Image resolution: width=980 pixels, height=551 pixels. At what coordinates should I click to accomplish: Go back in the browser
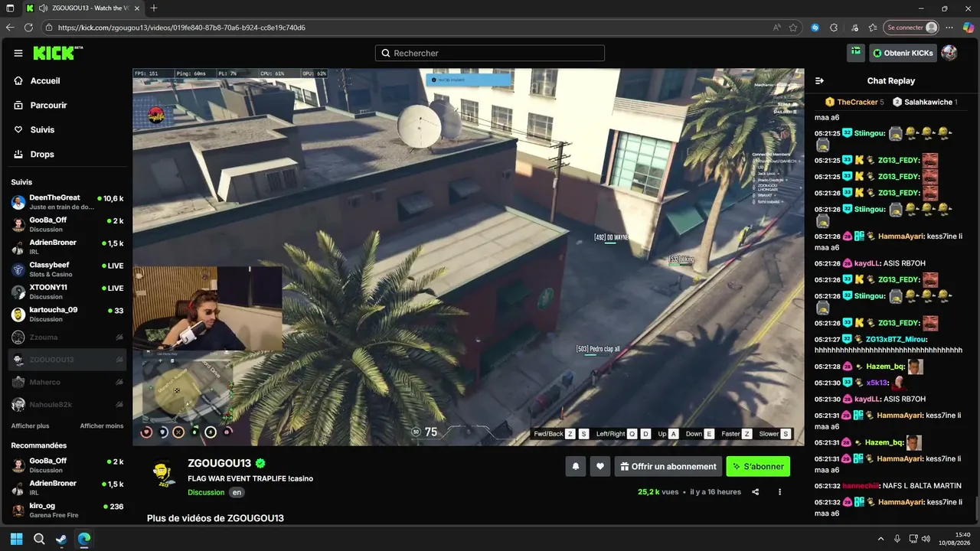pyautogui.click(x=10, y=28)
